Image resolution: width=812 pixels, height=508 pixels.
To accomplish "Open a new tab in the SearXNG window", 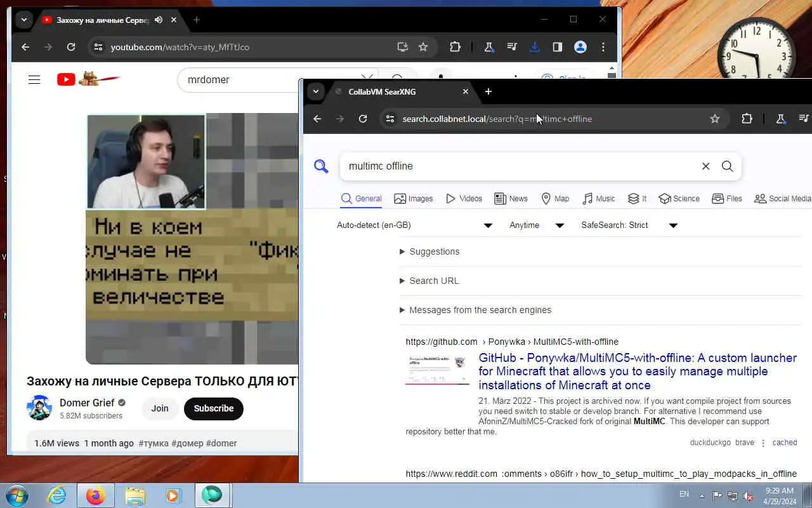I will click(488, 91).
